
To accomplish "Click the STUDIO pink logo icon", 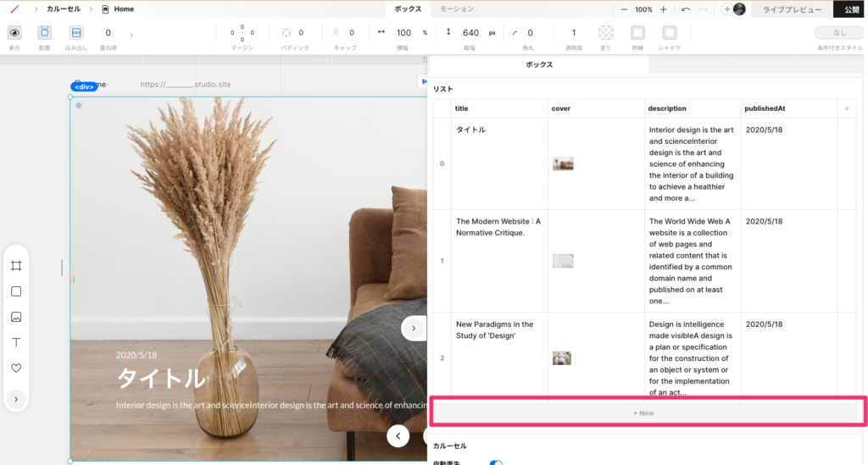I will (14, 8).
